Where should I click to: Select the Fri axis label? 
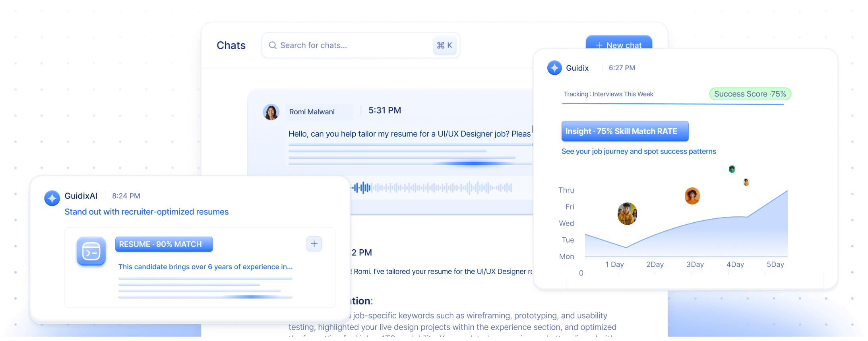coord(570,207)
